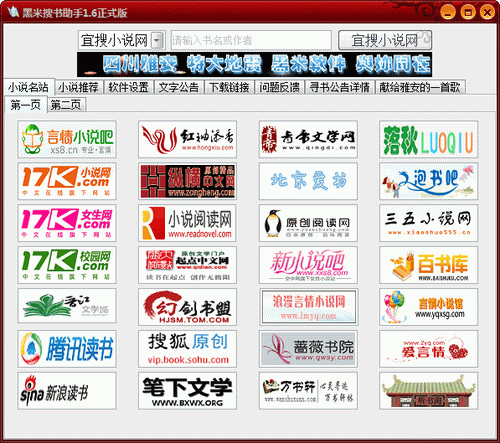Open the penguin 原创阅读网 logo
Image resolution: width=500 pixels, height=443 pixels.
click(x=308, y=223)
